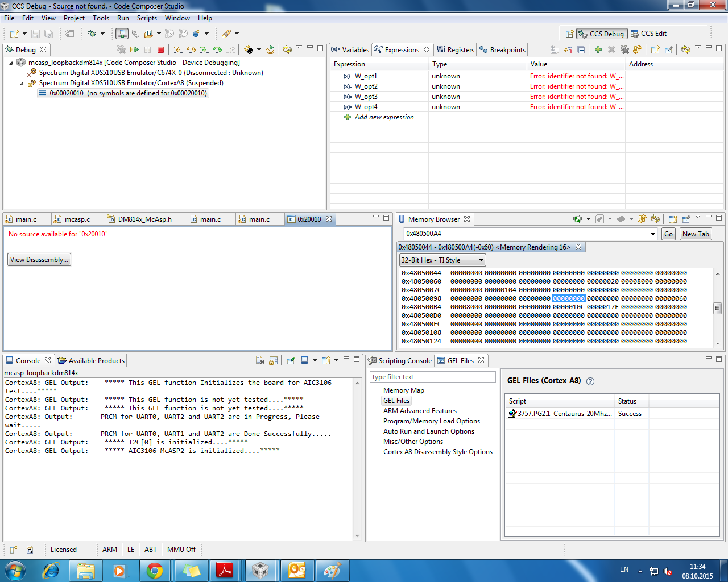The image size is (728, 582).
Task: Collapse the mcasp_loopbackdm814x project node
Action: tap(11, 63)
